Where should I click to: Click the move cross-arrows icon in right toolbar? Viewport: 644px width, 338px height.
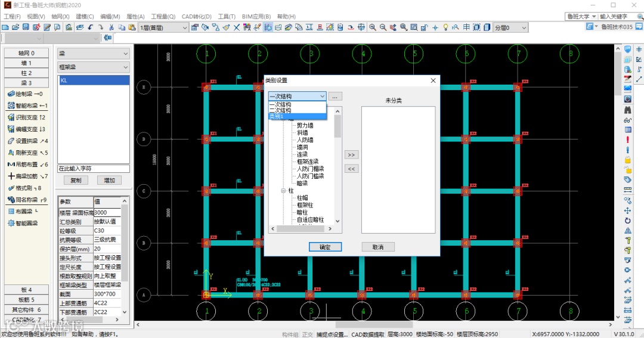pyautogui.click(x=627, y=210)
